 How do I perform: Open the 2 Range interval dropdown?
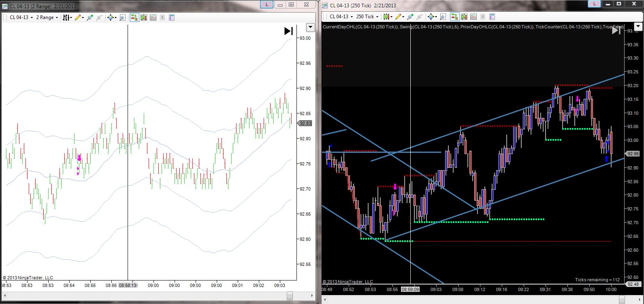click(47, 17)
